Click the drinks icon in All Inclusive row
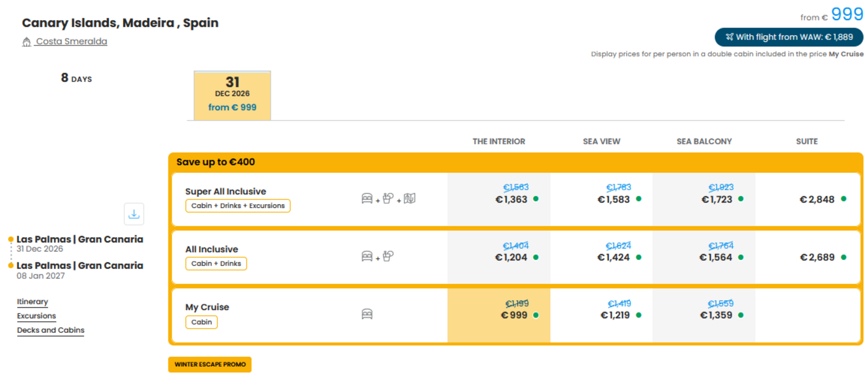868x377 pixels. pyautogui.click(x=388, y=256)
